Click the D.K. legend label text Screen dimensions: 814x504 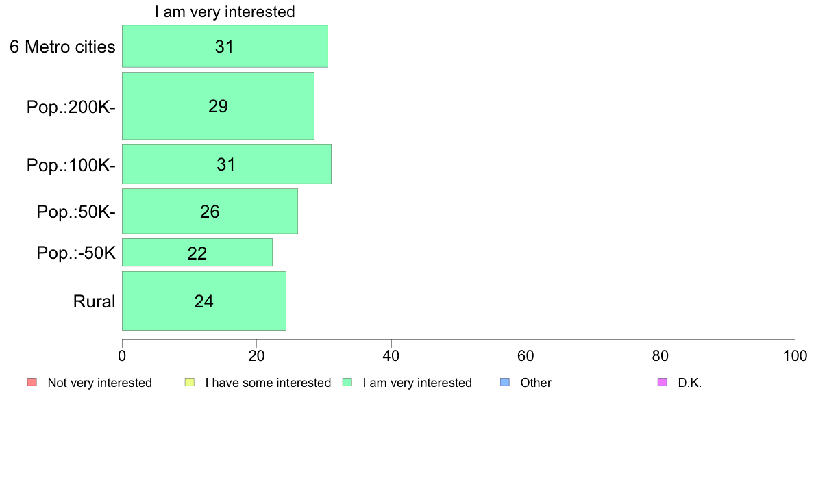pos(690,383)
